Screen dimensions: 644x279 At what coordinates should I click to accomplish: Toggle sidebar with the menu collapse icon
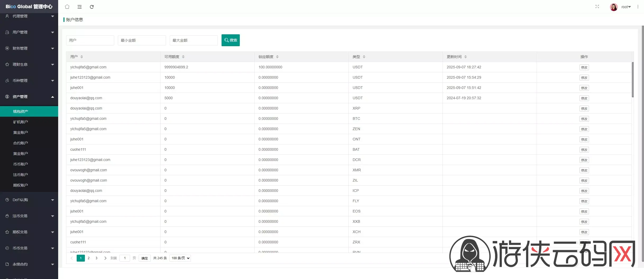click(x=79, y=7)
